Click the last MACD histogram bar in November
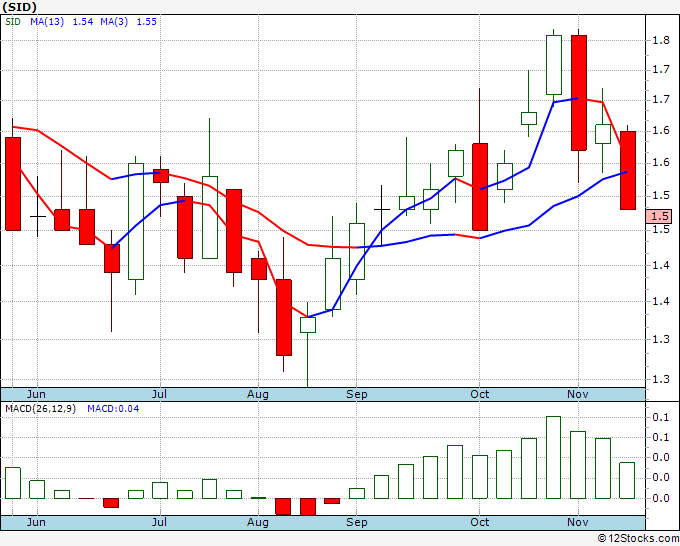Viewport: 680px width, 546px height. pos(628,481)
